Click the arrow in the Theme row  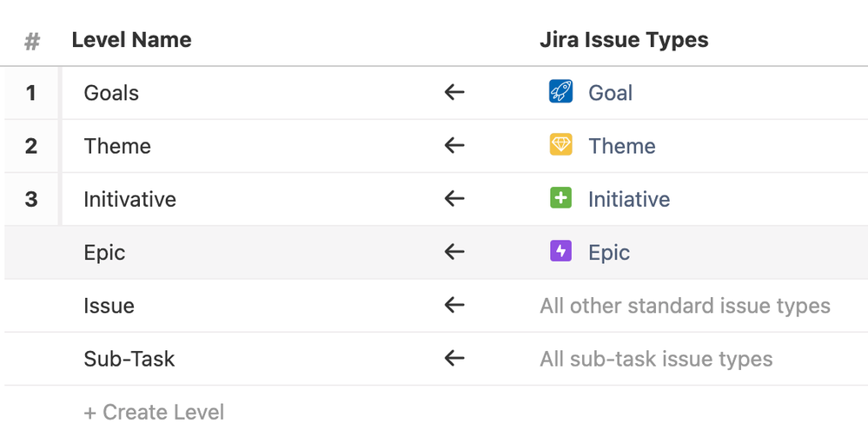click(454, 145)
